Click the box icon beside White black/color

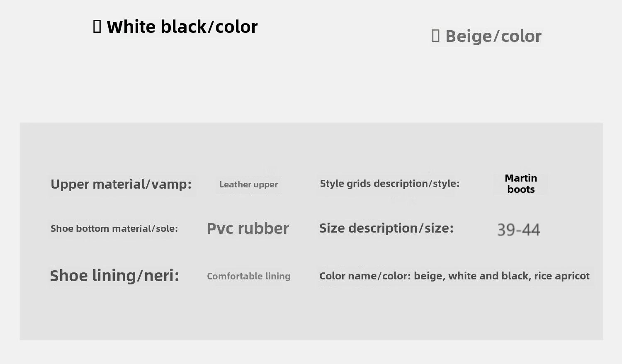pos(97,27)
